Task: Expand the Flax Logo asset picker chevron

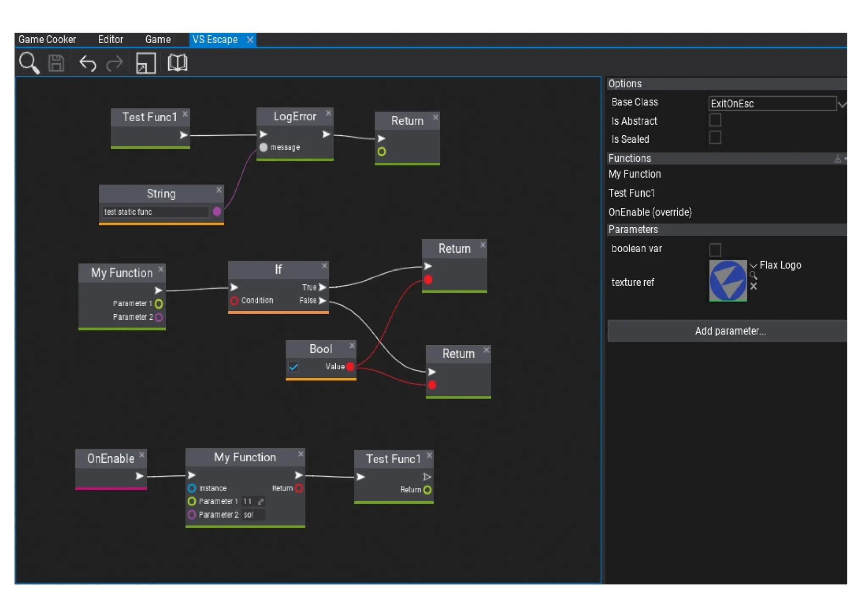Action: (753, 266)
